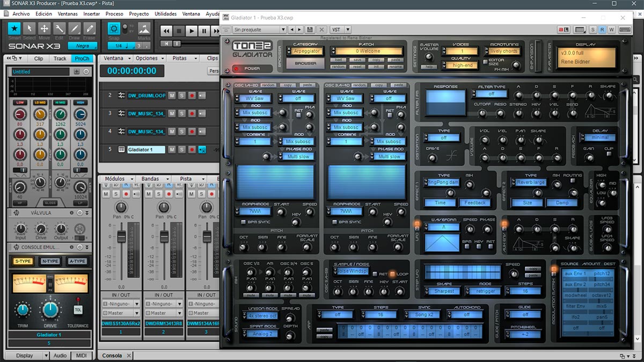
Task: Go to next preset in Gladiator toolbar
Action: tap(299, 29)
